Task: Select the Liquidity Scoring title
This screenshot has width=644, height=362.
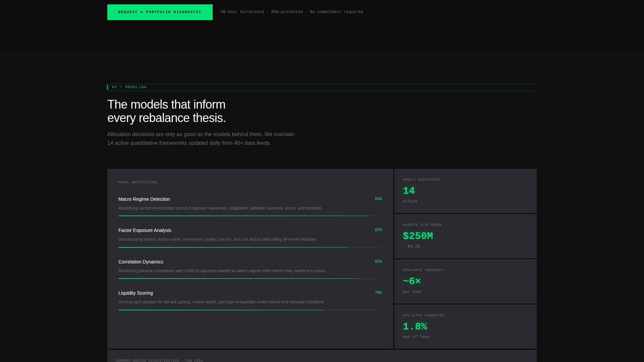Action: click(x=136, y=293)
